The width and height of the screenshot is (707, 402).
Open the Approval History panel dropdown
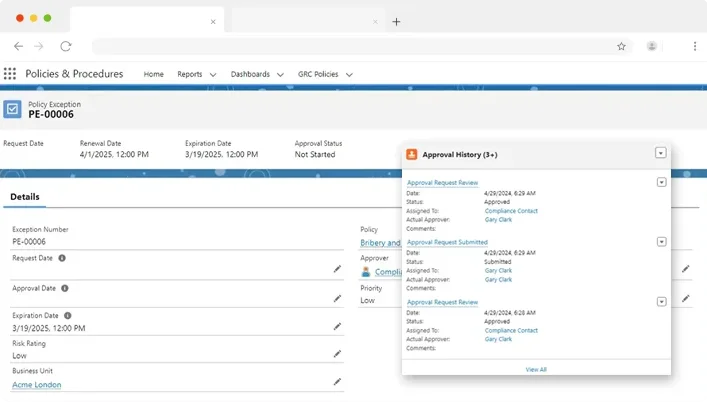point(661,153)
